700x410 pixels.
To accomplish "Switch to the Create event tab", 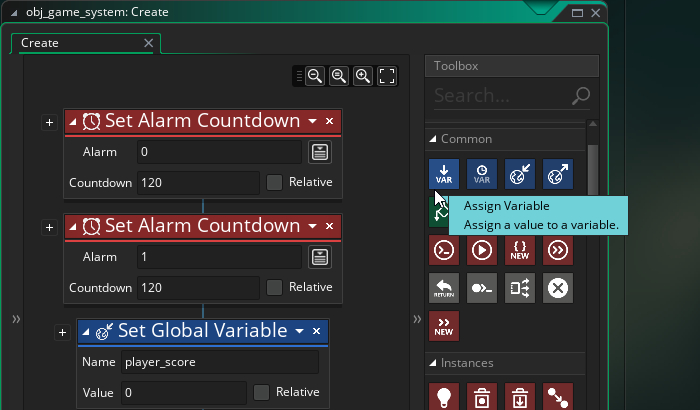I will point(40,43).
